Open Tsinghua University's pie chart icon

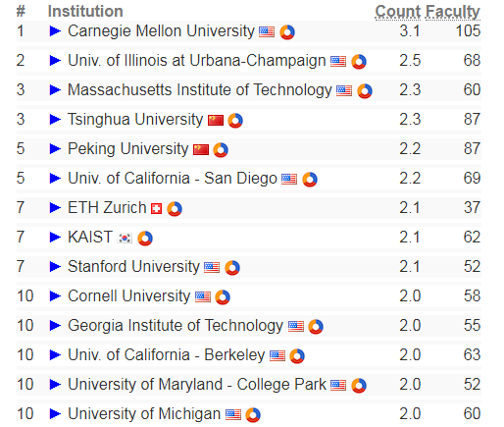tap(235, 121)
